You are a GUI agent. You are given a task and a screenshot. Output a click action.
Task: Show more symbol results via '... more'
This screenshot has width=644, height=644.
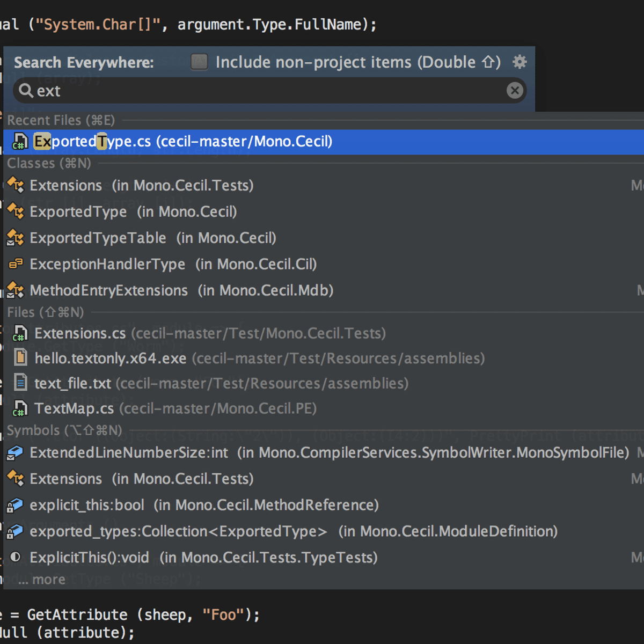[x=42, y=580]
